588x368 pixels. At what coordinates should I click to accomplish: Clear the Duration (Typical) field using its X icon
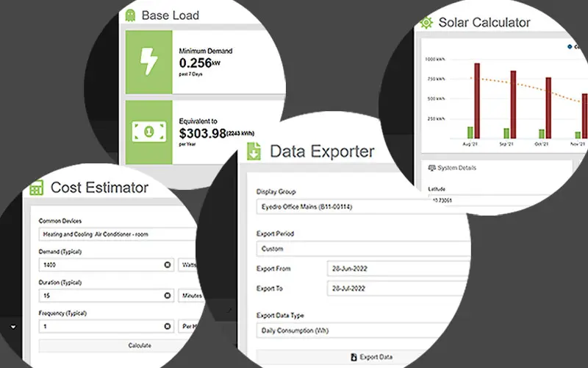(166, 295)
